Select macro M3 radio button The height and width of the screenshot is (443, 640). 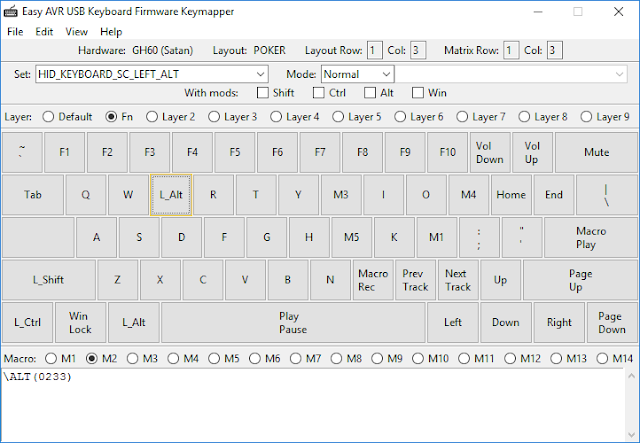(133, 358)
